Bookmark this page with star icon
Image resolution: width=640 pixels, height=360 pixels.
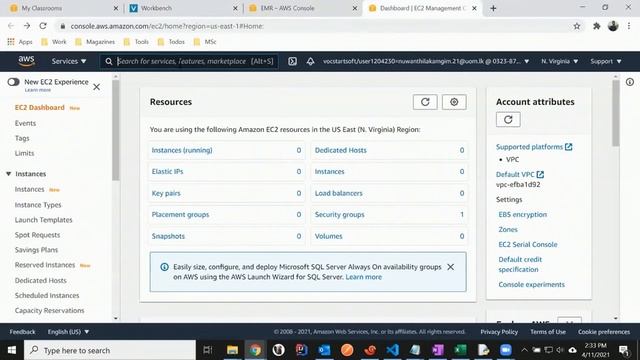[577, 26]
